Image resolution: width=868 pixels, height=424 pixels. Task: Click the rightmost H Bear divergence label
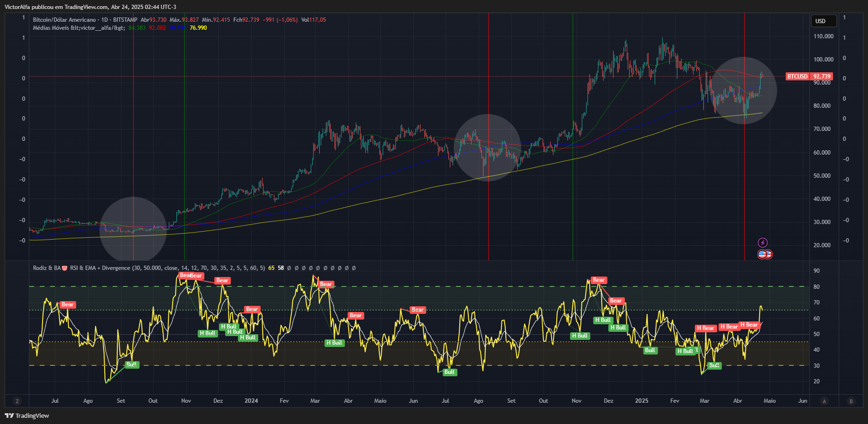click(x=749, y=325)
